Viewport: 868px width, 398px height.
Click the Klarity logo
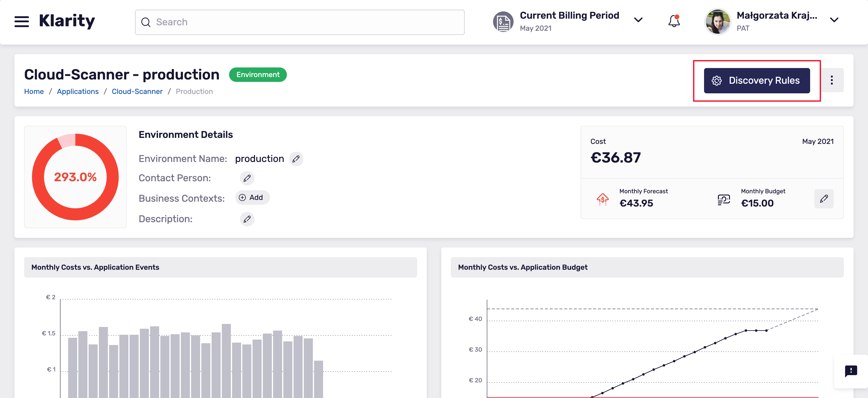[x=67, y=21]
